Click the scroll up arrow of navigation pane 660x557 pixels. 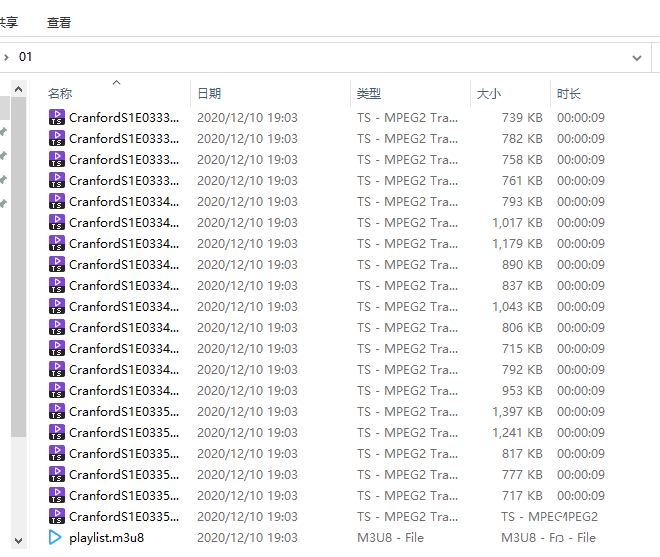click(x=18, y=89)
